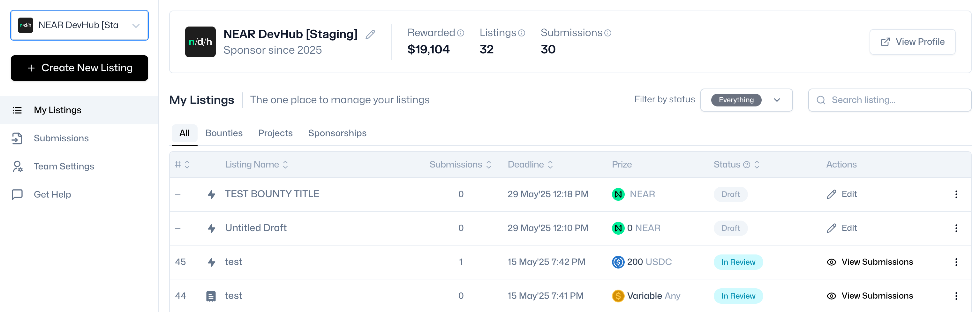
Task: Click the NEAR token icon in TEST BOUNTY TITLE row
Action: click(618, 194)
